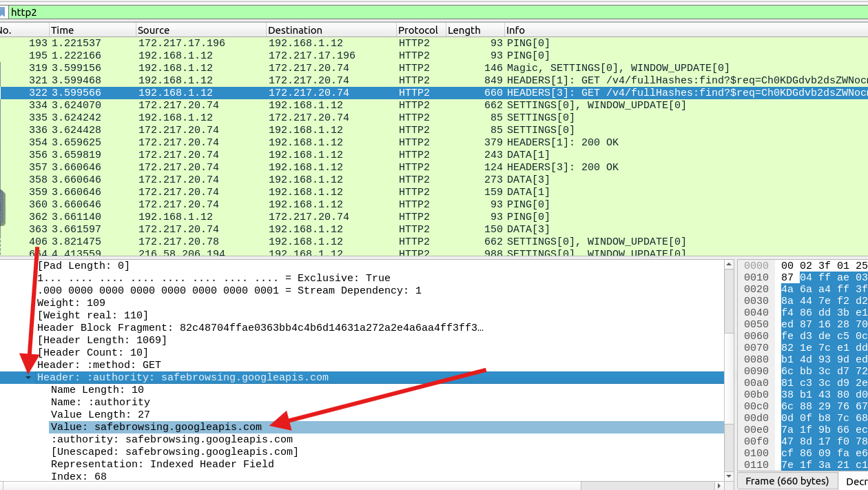Switch to the Frame (660 bytes) tab
The height and width of the screenshot is (490, 868).
[787, 481]
